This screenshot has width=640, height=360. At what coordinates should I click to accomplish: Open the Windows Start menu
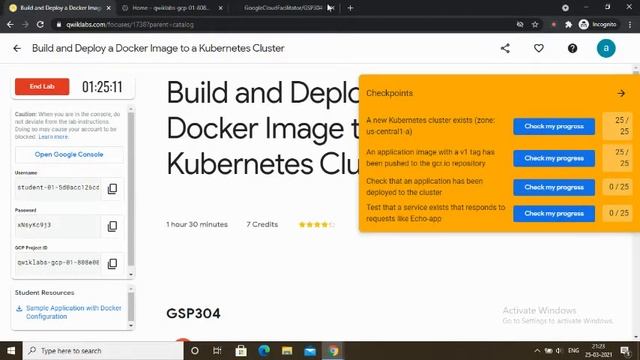point(11,351)
